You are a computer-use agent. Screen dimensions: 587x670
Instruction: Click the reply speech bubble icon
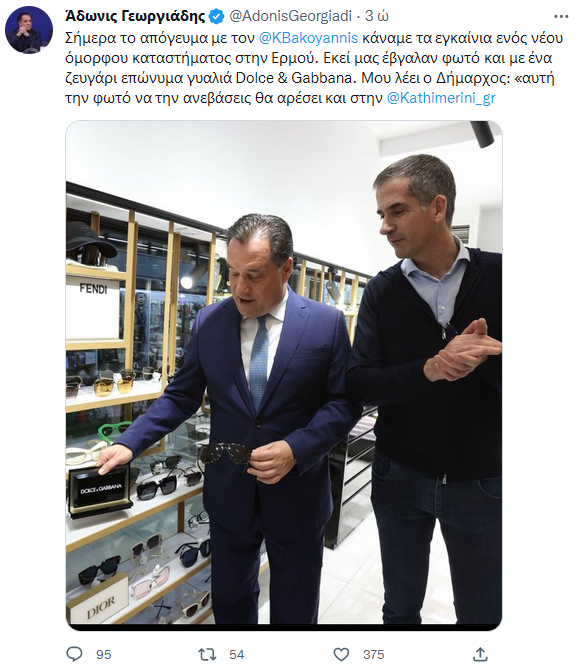(75, 654)
